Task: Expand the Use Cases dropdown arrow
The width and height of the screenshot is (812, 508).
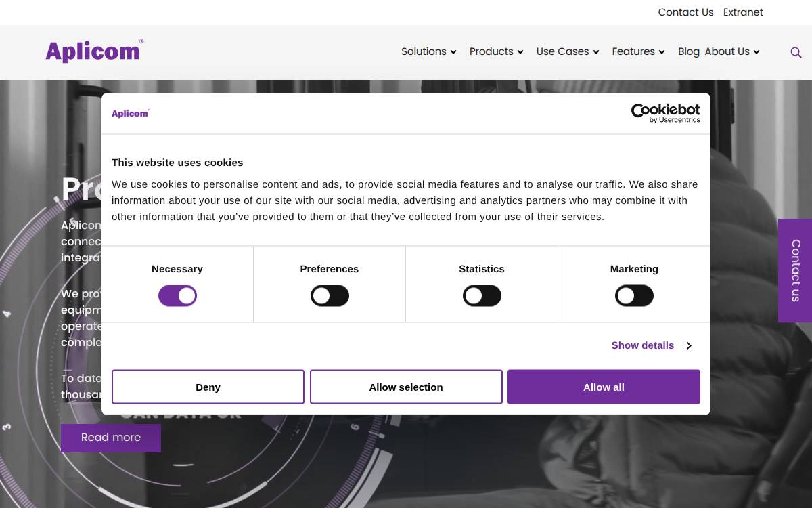Action: point(596,52)
